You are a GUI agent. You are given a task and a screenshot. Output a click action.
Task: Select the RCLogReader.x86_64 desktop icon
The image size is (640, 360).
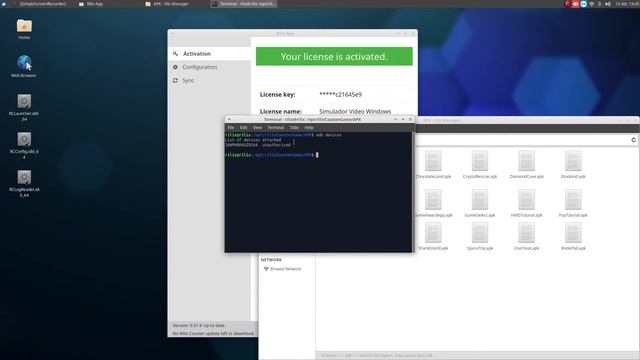point(24,184)
